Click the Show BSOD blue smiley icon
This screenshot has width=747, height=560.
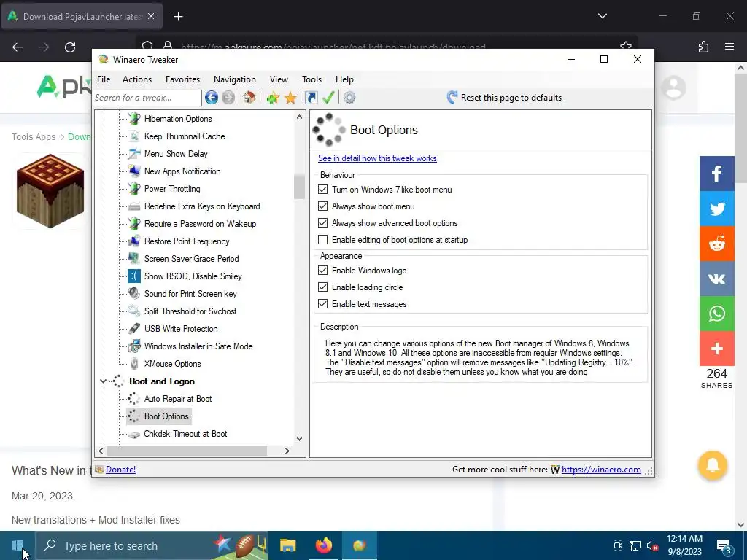134,276
